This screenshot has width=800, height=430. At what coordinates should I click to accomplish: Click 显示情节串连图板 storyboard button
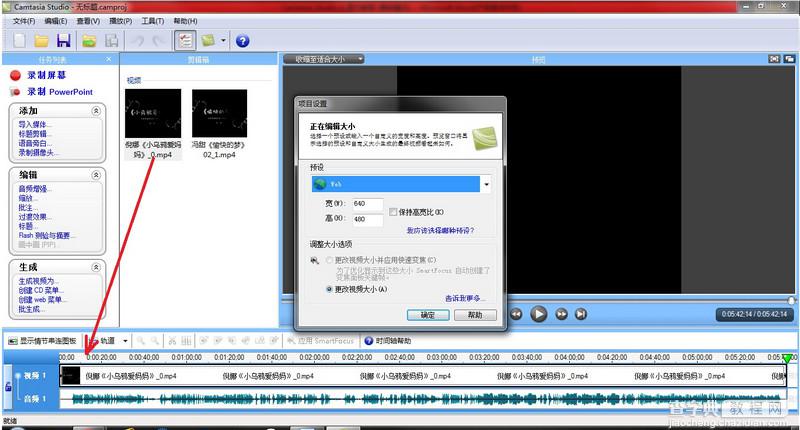point(43,341)
